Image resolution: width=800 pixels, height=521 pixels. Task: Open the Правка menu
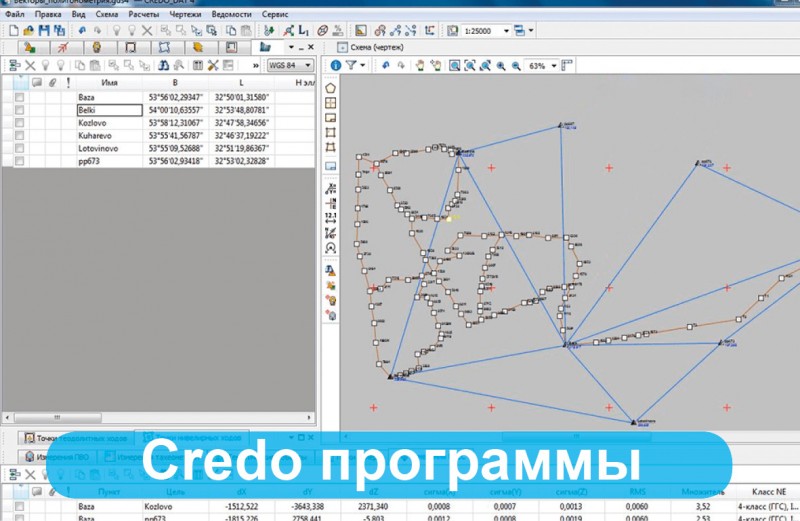tap(48, 14)
